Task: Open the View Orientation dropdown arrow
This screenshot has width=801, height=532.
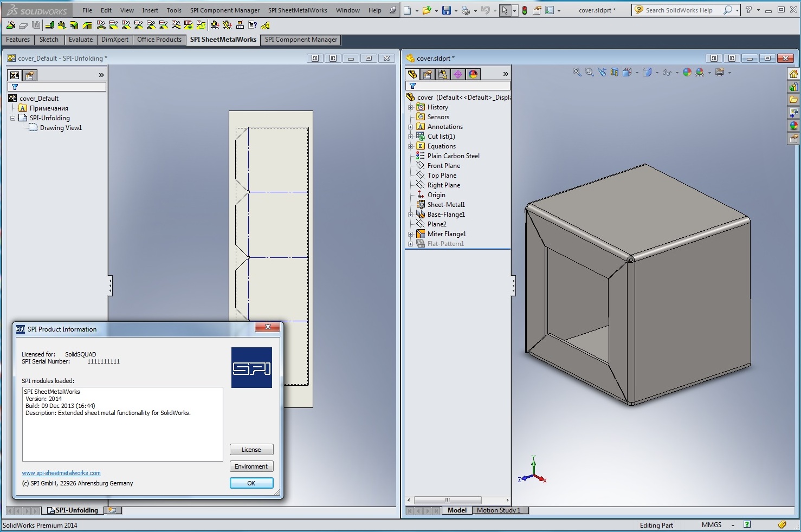Action: click(637, 73)
